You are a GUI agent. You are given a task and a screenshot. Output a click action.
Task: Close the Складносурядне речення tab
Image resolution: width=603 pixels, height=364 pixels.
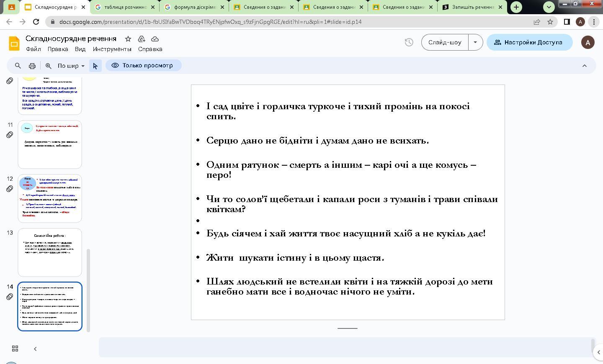click(x=83, y=7)
